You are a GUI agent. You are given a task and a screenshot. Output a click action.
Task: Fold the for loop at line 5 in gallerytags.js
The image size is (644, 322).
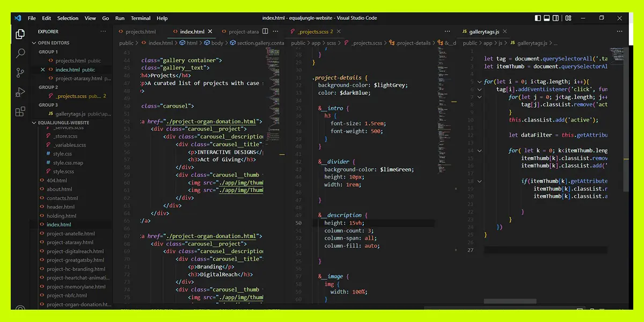point(480,82)
